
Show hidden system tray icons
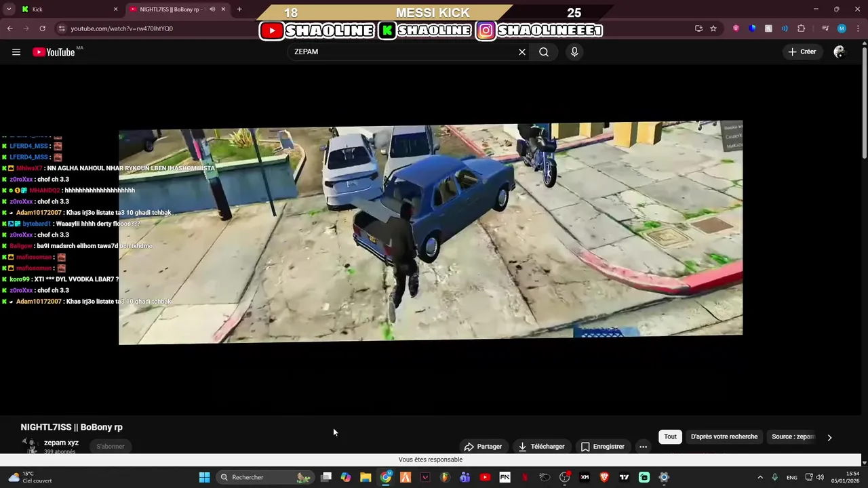760,477
